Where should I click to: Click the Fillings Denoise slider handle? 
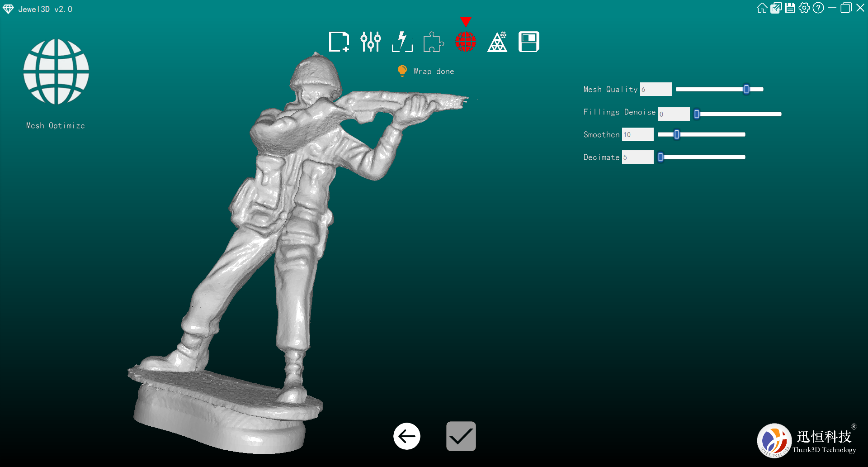[697, 114]
